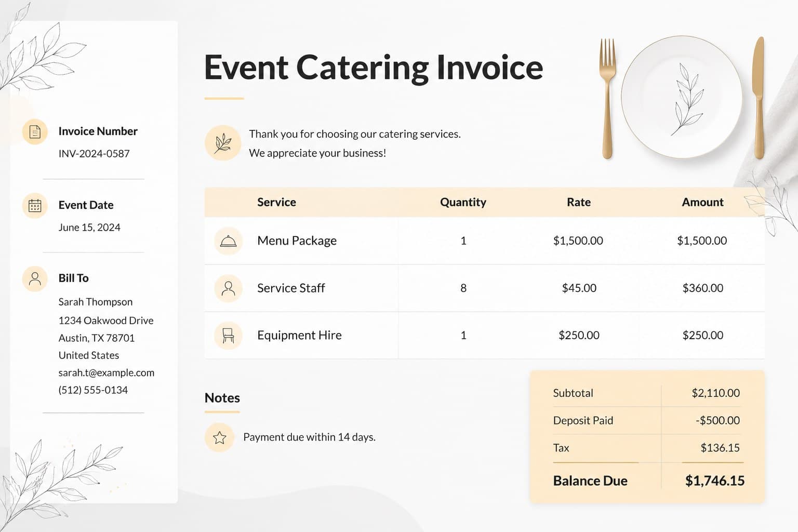Screen dimensions: 798x532
Task: Click the white plate with leaf drawing
Action: tap(682, 97)
